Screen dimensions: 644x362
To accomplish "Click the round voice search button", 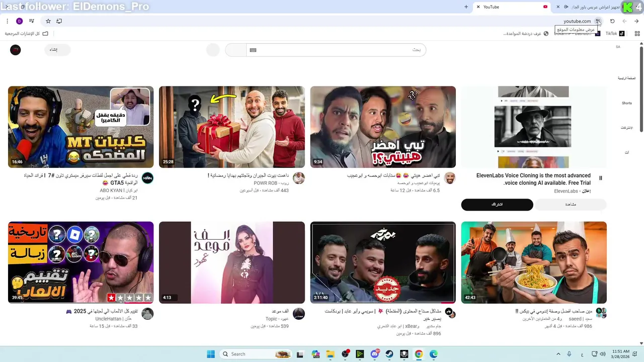I will [x=213, y=50].
